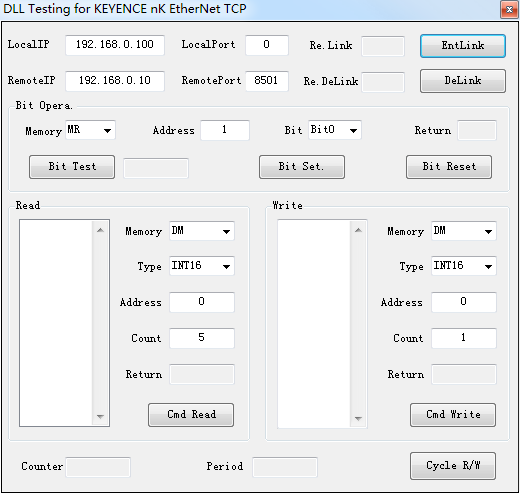The width and height of the screenshot is (520, 494).
Task: Click the EntLink button
Action: click(x=463, y=46)
